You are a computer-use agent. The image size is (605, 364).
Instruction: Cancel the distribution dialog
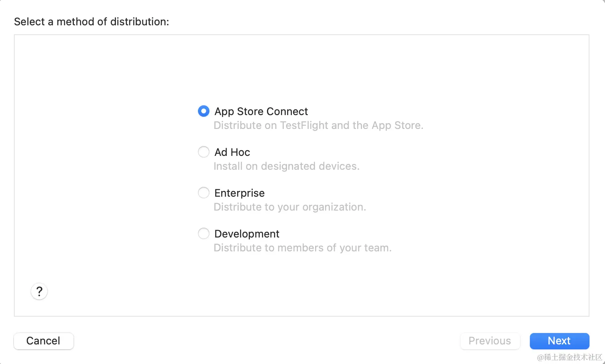click(x=44, y=341)
